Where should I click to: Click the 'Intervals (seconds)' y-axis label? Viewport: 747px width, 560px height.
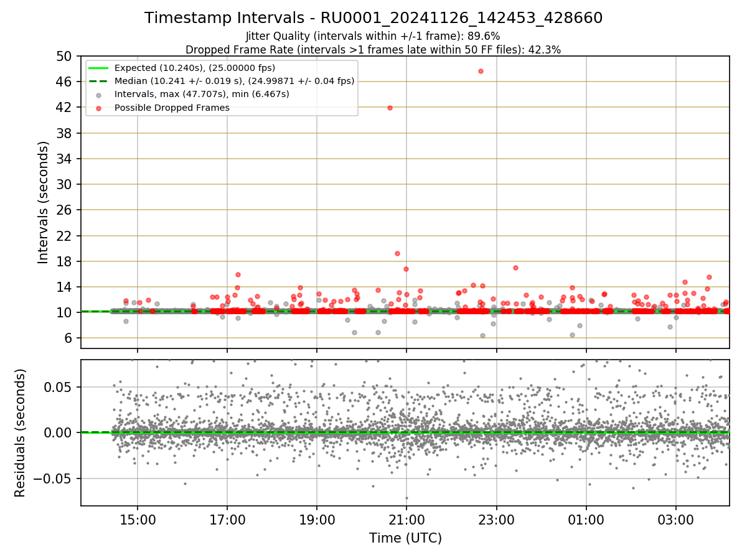coord(44,202)
